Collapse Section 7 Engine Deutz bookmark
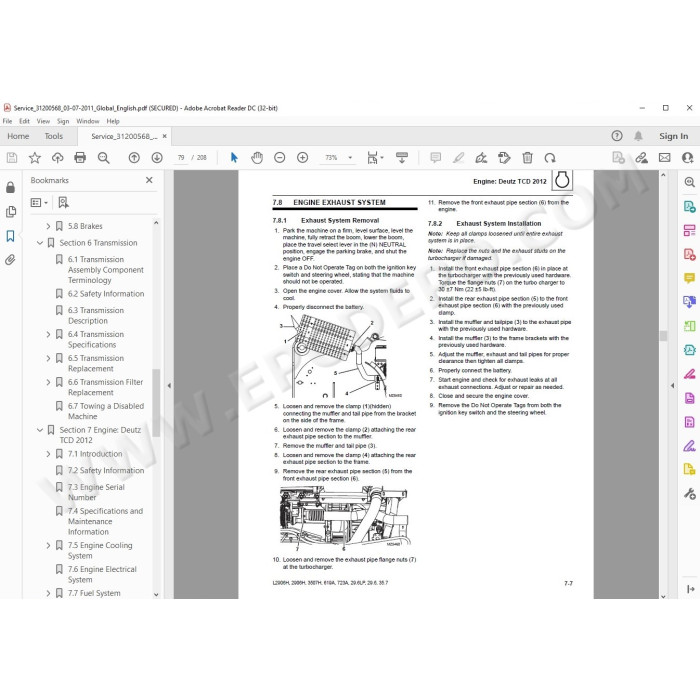 click(40, 430)
